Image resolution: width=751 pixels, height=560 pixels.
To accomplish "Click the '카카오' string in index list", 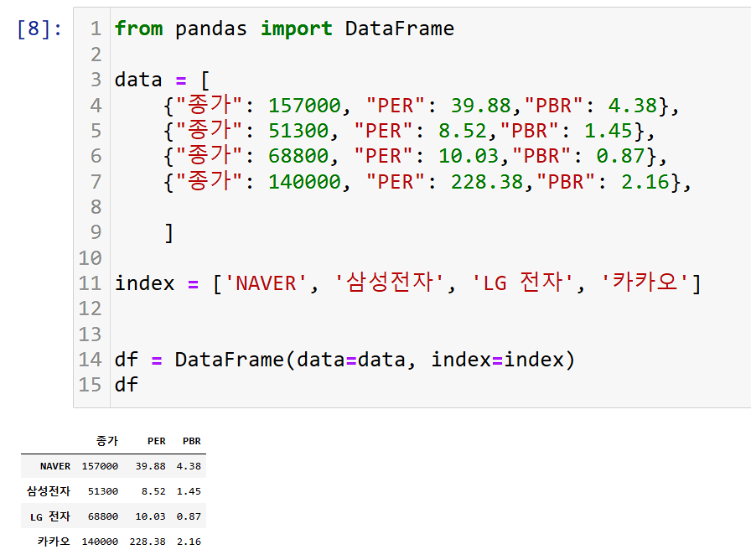I will tap(645, 283).
